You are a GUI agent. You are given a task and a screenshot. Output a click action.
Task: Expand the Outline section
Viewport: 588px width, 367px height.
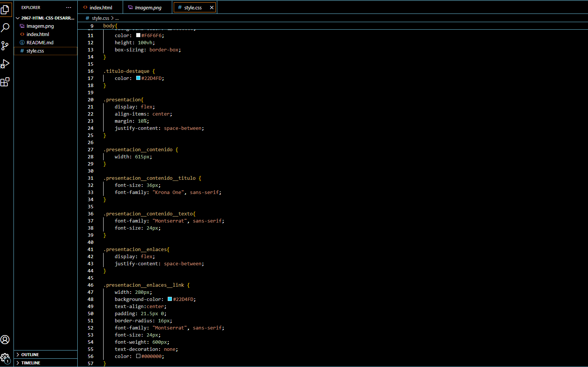pos(45,355)
